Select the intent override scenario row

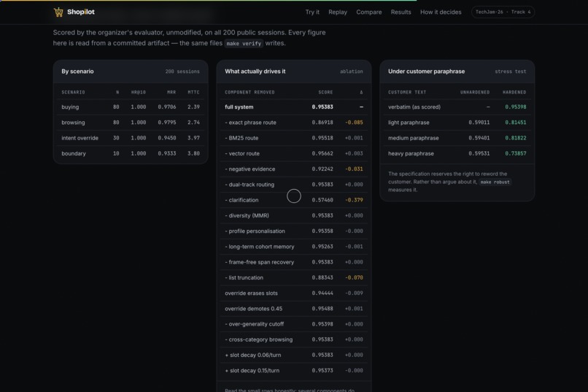point(131,138)
